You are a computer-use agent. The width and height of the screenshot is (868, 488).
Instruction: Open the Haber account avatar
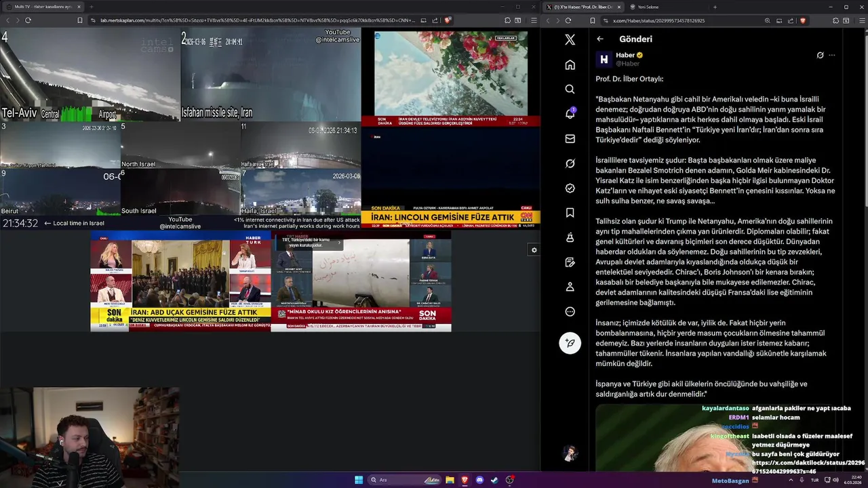(x=604, y=59)
